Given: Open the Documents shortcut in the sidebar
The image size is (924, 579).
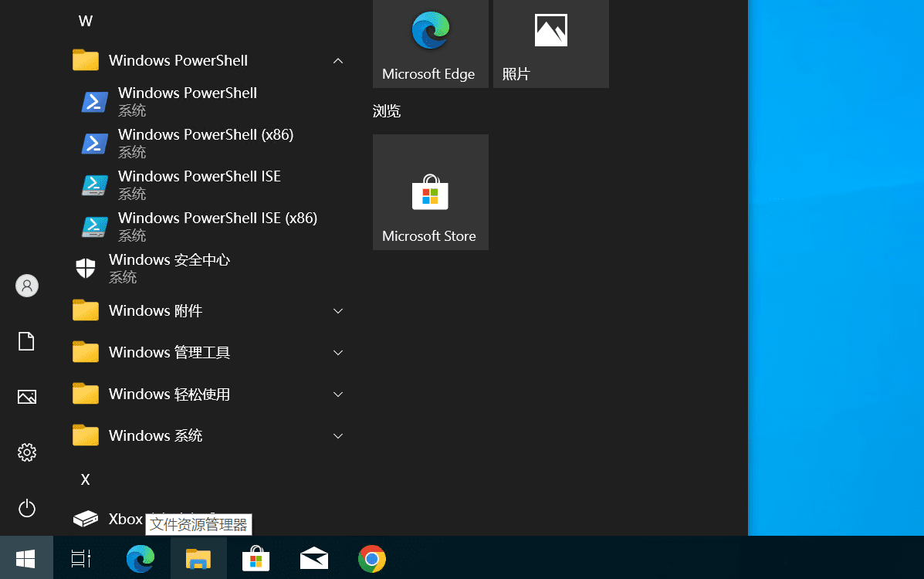Looking at the screenshot, I should (x=26, y=341).
